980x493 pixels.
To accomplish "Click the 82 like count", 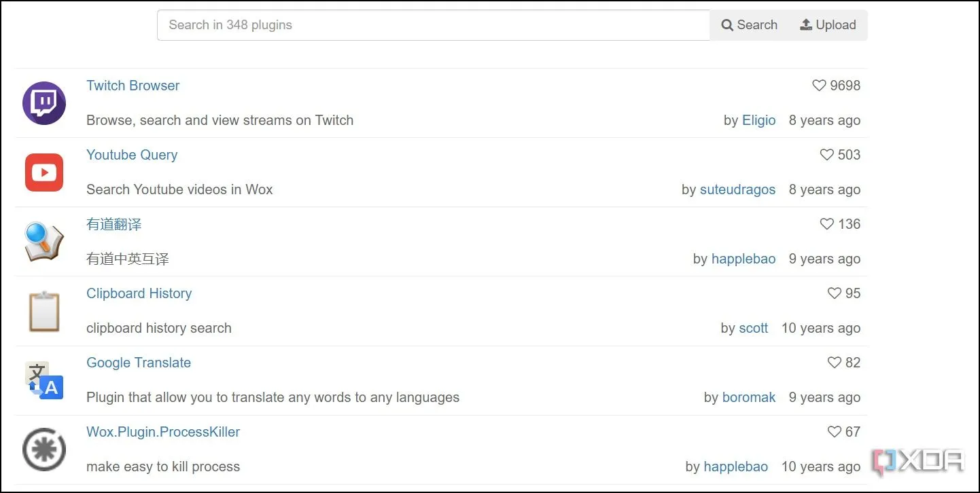I will pos(853,363).
